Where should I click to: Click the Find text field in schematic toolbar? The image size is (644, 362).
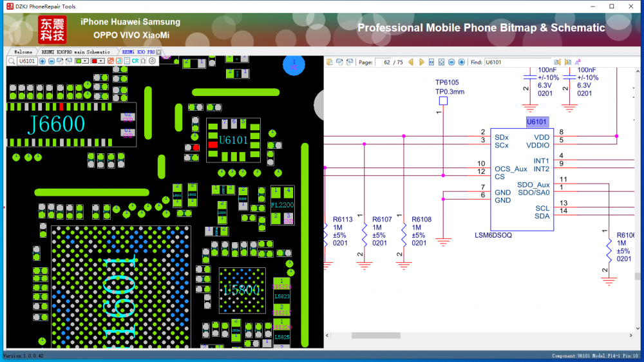517,62
